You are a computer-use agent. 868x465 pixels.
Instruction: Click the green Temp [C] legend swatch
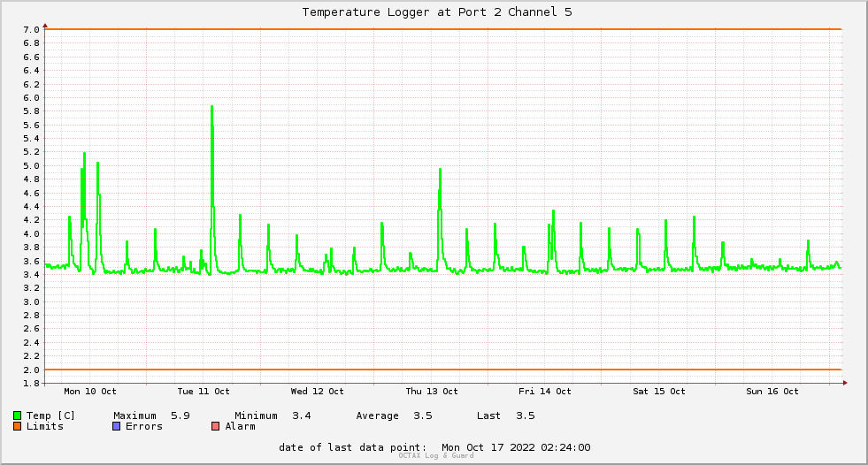point(17,415)
